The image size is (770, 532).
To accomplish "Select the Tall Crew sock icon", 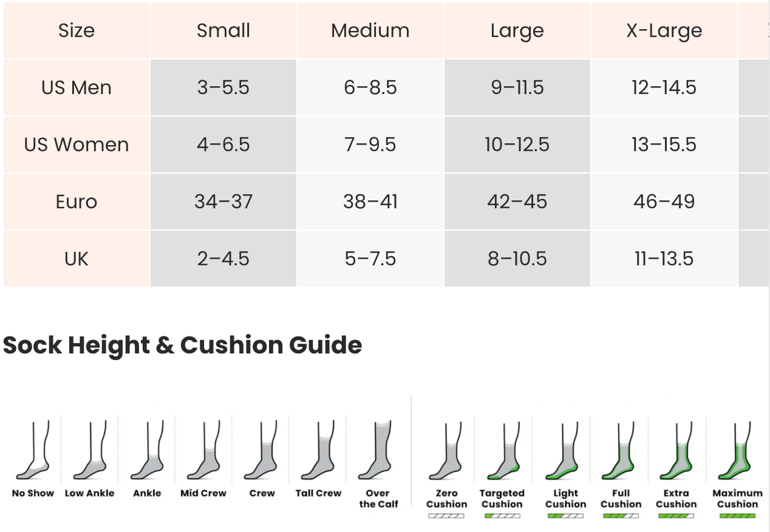I will coord(318,450).
